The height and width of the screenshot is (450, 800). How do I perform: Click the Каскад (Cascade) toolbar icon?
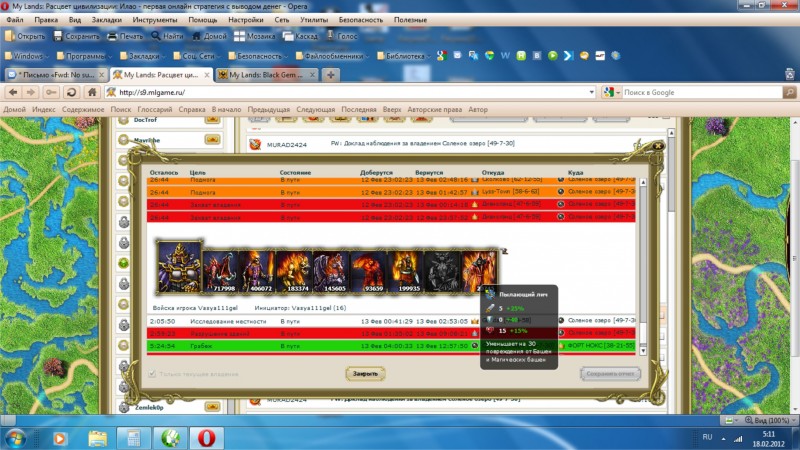click(x=288, y=36)
